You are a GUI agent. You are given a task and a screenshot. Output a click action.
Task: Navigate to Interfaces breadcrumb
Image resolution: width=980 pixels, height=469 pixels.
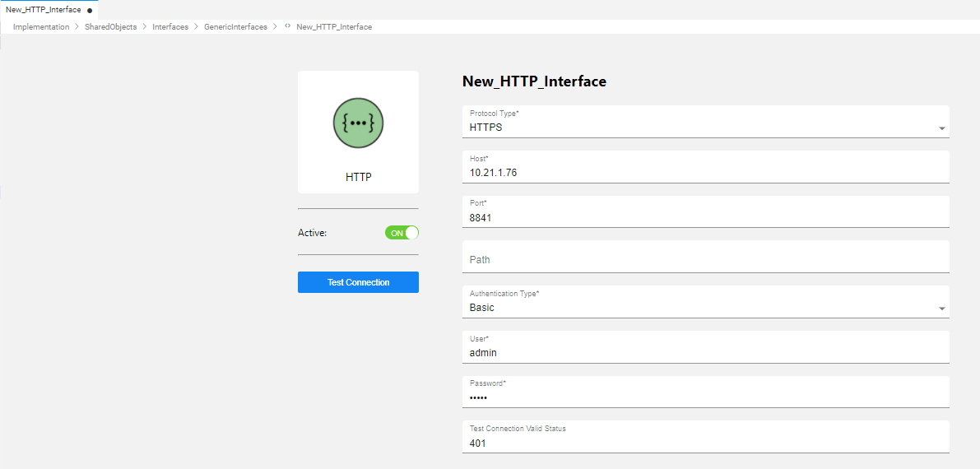[x=170, y=27]
